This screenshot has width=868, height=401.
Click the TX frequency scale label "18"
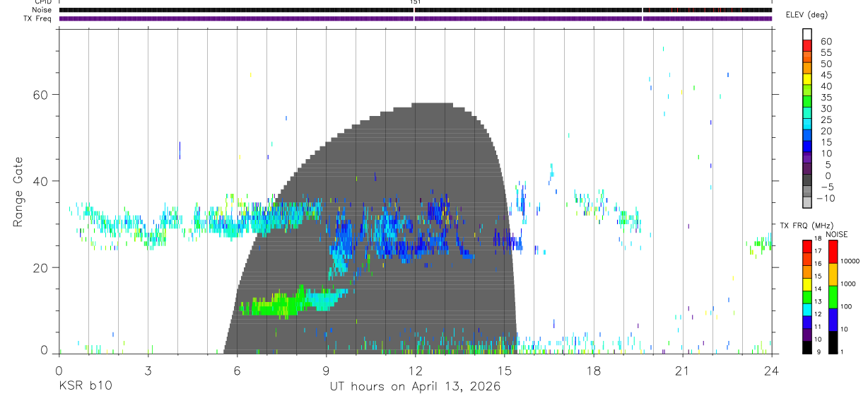tap(816, 240)
